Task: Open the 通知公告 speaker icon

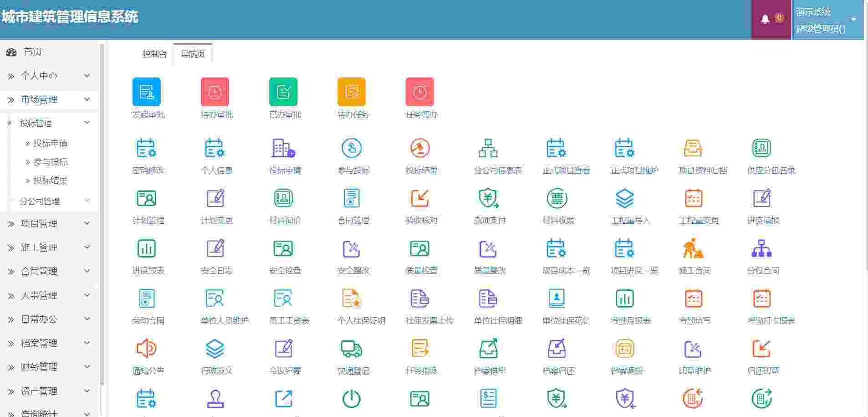Action: click(x=146, y=349)
